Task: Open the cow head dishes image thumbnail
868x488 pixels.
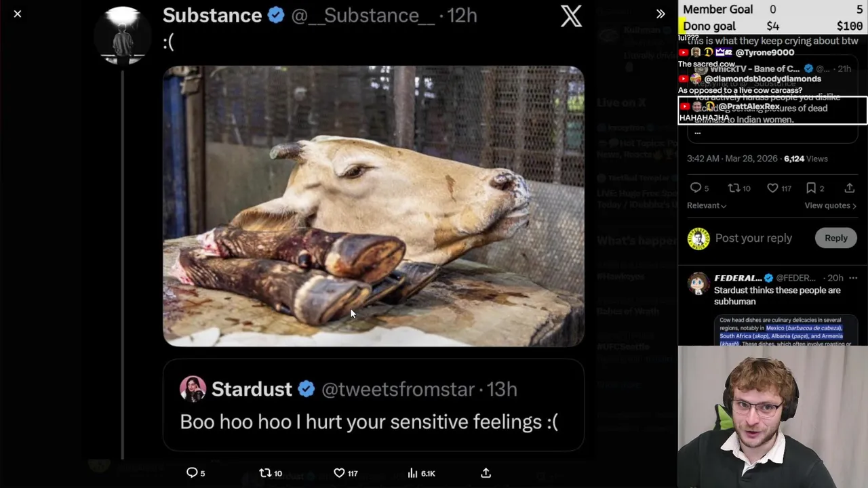Action: [x=781, y=331]
